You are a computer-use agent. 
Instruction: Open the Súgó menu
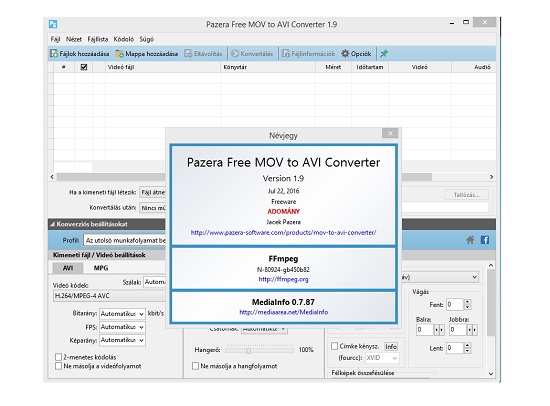[x=147, y=39]
